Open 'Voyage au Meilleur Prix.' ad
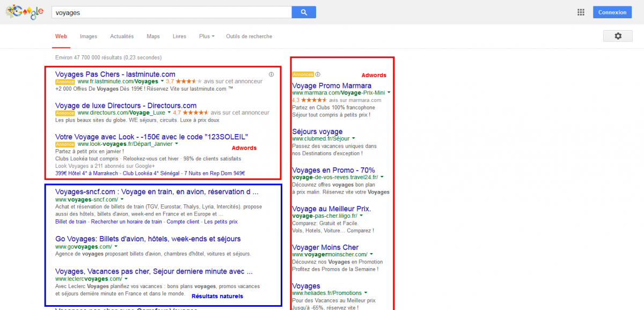 (x=332, y=209)
